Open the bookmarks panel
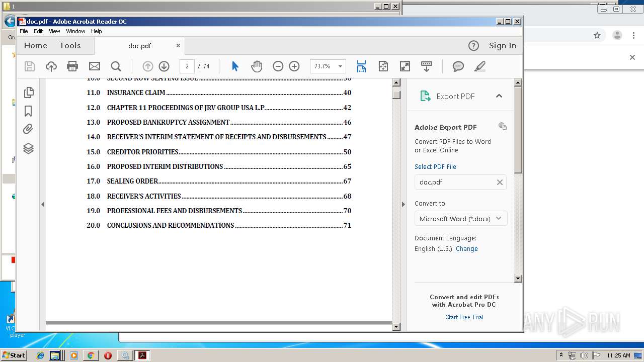Screen dimensions: 644x362 click(x=29, y=111)
